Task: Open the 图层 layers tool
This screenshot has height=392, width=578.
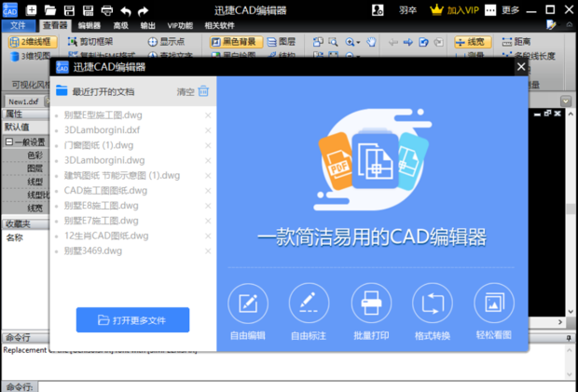Action: (x=282, y=42)
